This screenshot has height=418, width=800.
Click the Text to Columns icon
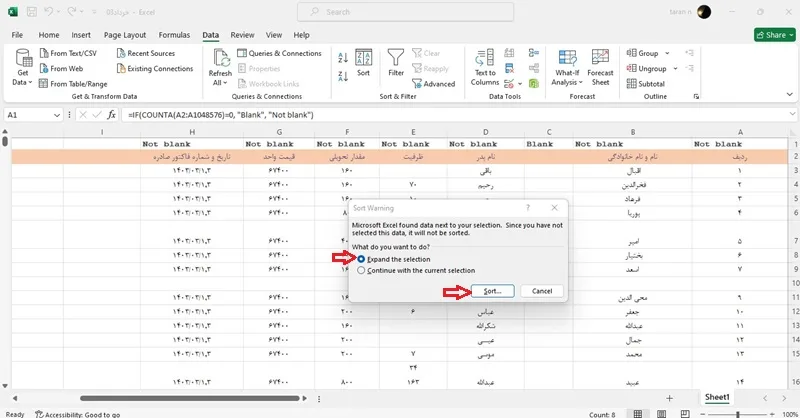tap(485, 67)
